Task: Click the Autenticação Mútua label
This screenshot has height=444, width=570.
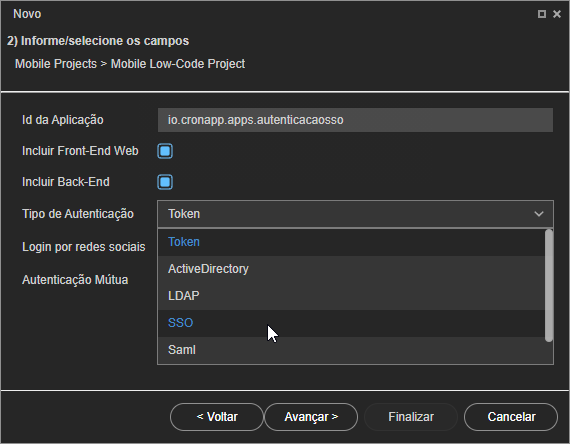Action: 75,280
